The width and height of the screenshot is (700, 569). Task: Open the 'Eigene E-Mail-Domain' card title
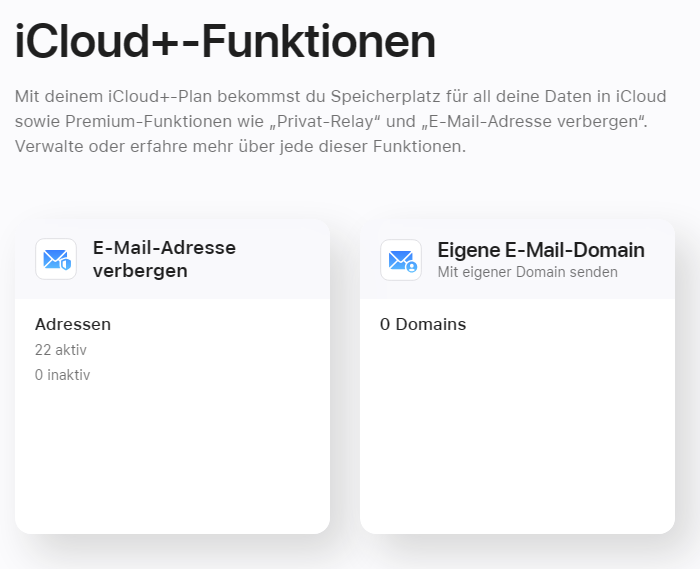coord(541,250)
